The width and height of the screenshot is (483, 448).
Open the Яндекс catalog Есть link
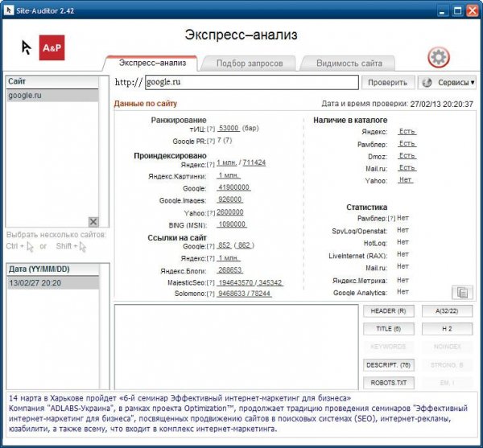click(x=407, y=131)
